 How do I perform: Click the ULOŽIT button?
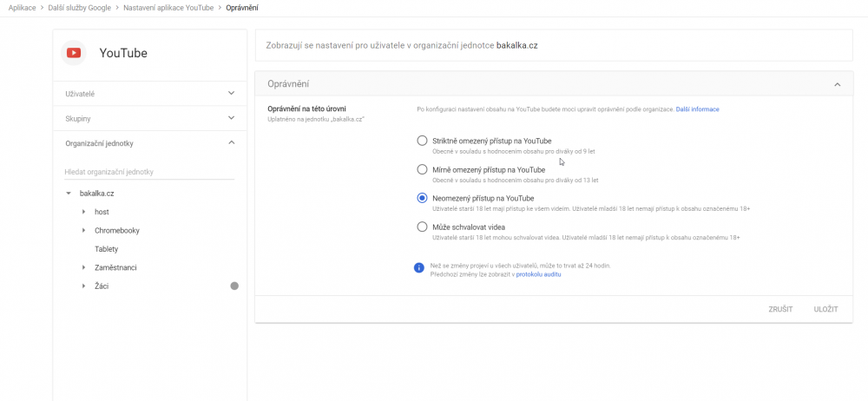(826, 309)
